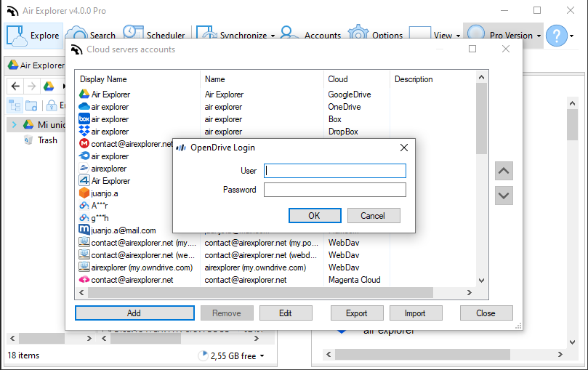Image resolution: width=588 pixels, height=370 pixels.
Task: Click the Google Drive icon in navigation bar
Action: click(x=49, y=87)
